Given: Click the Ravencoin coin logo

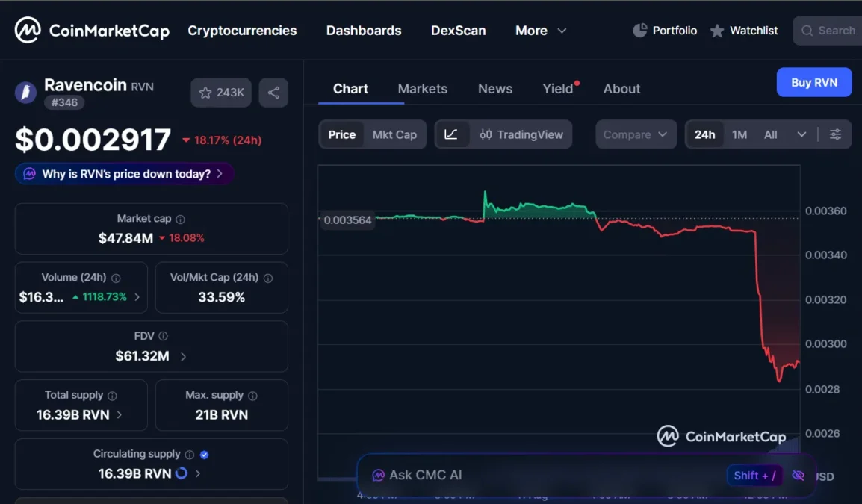Looking at the screenshot, I should pos(25,93).
